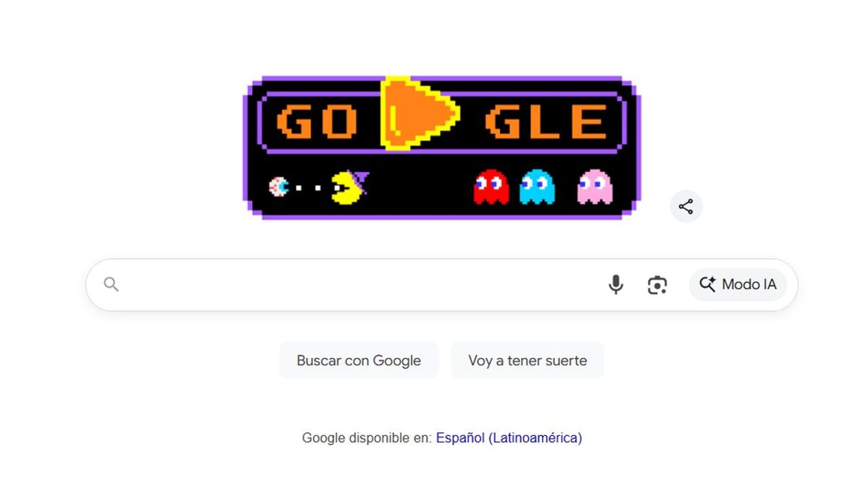Viewport: 868px width, 488px height.
Task: Switch language to Español (Latinoamérica)
Action: point(509,437)
